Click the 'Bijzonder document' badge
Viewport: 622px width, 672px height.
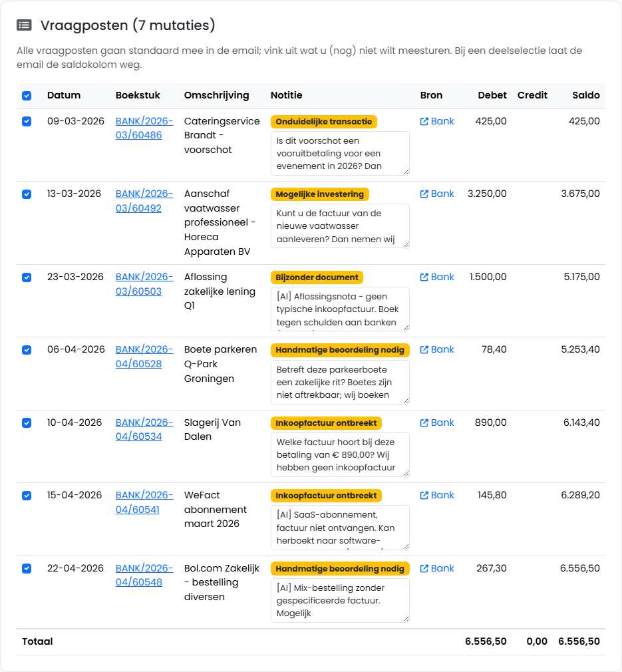click(317, 277)
